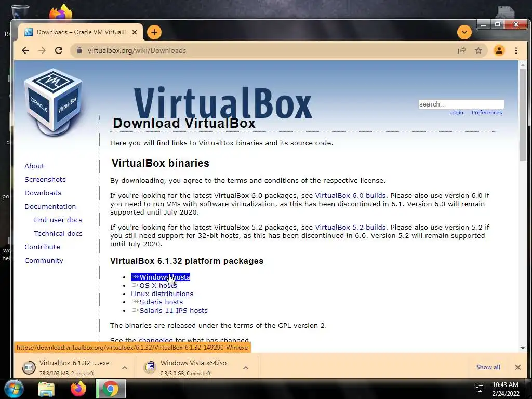Viewport: 532px width, 399px height.
Task: Reload the VirtualBox downloads page
Action: 59,50
